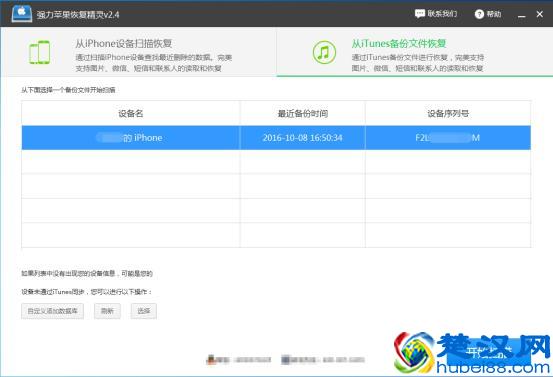The width and height of the screenshot is (553, 377).
Task: Select the backup row for '的 iPhone'
Action: (276, 138)
